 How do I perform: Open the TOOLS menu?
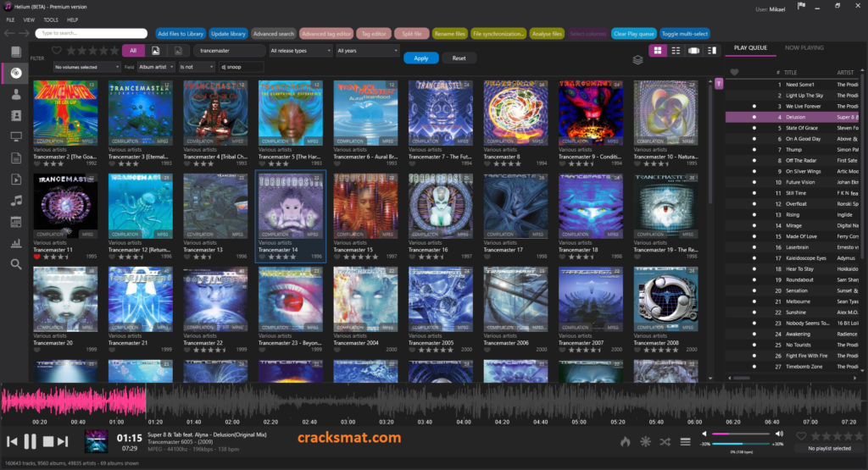click(50, 20)
